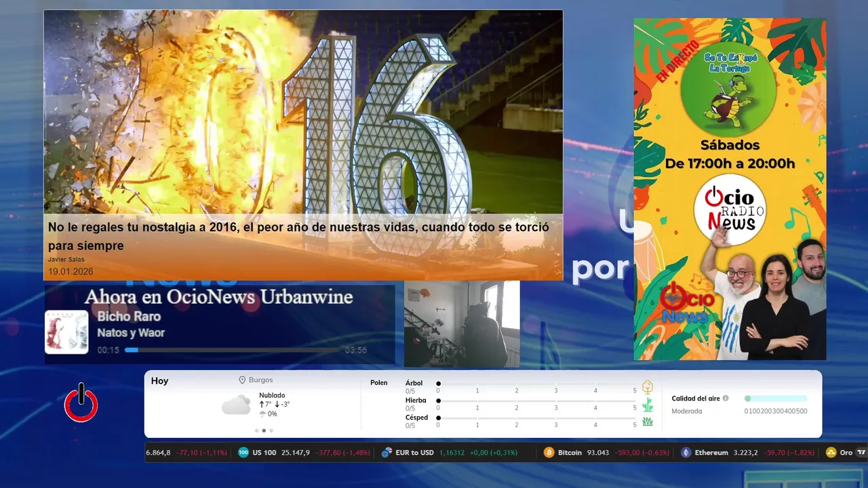Screen dimensions: 868x488
Task: Click the Moderada air quality value
Action: 687,411
